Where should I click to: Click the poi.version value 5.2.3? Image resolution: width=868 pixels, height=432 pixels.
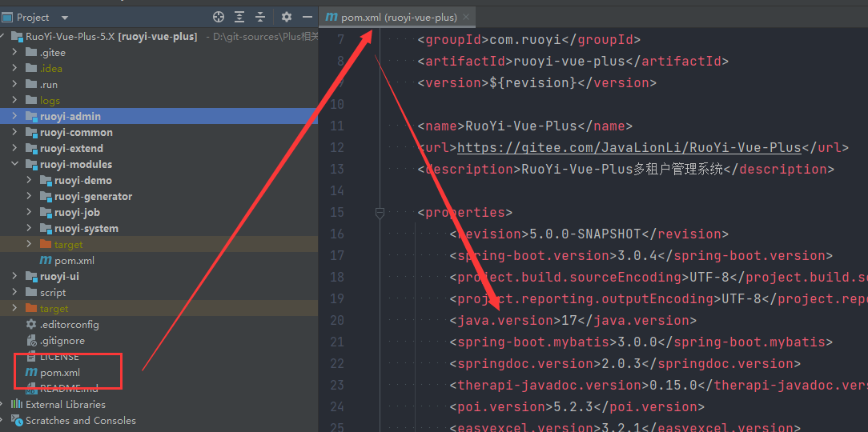point(573,407)
